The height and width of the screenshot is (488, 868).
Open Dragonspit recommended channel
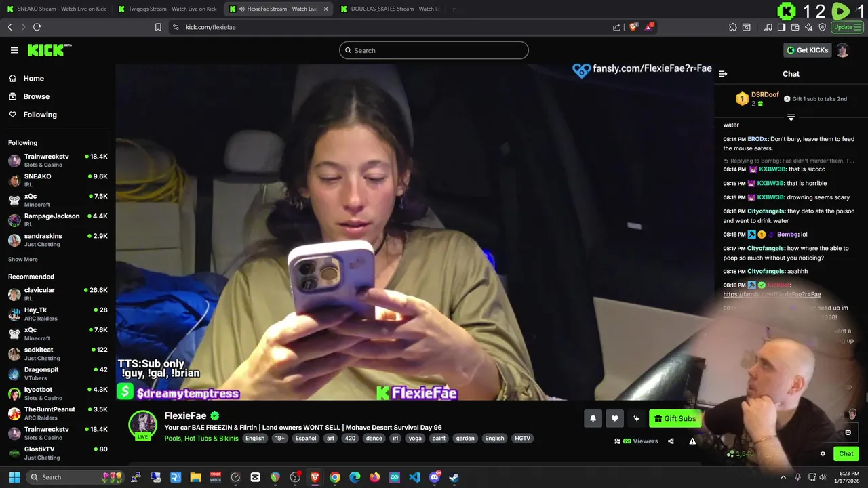point(58,373)
